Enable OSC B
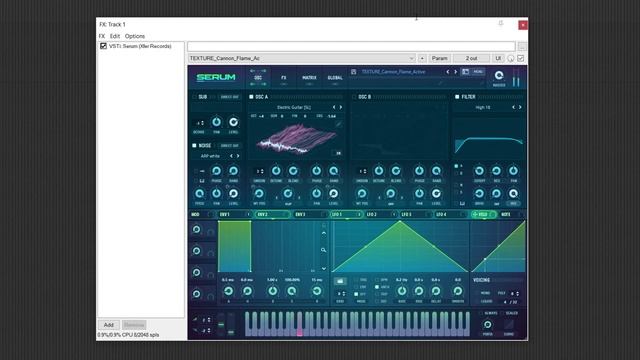The image size is (640, 360). click(354, 97)
